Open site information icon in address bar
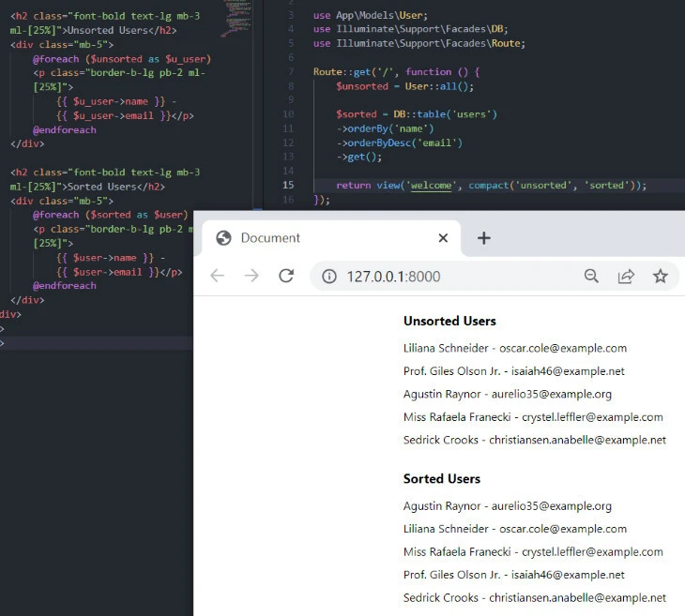Image resolution: width=685 pixels, height=616 pixels. pos(329,277)
